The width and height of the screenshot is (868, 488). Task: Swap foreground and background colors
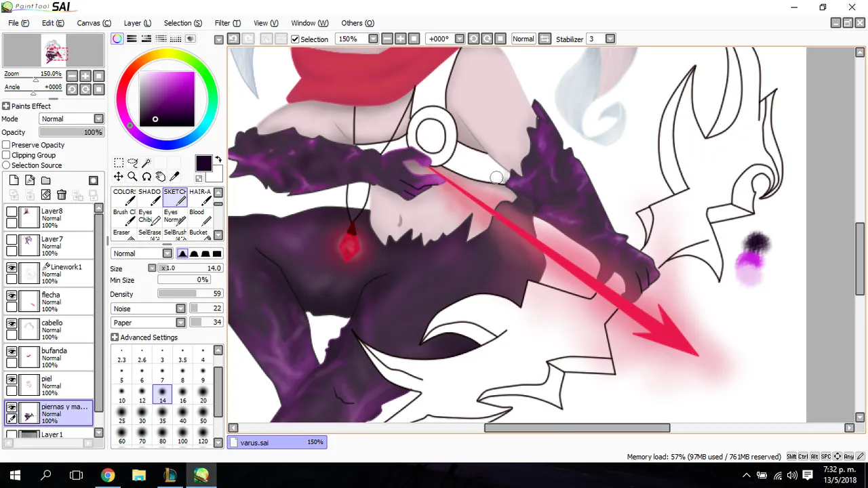pyautogui.click(x=218, y=159)
